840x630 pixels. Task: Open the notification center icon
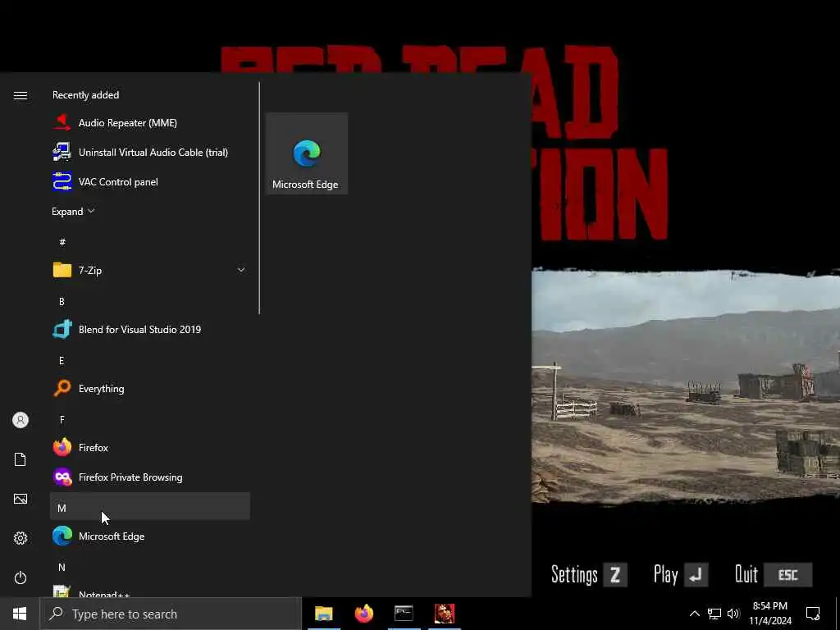click(813, 614)
